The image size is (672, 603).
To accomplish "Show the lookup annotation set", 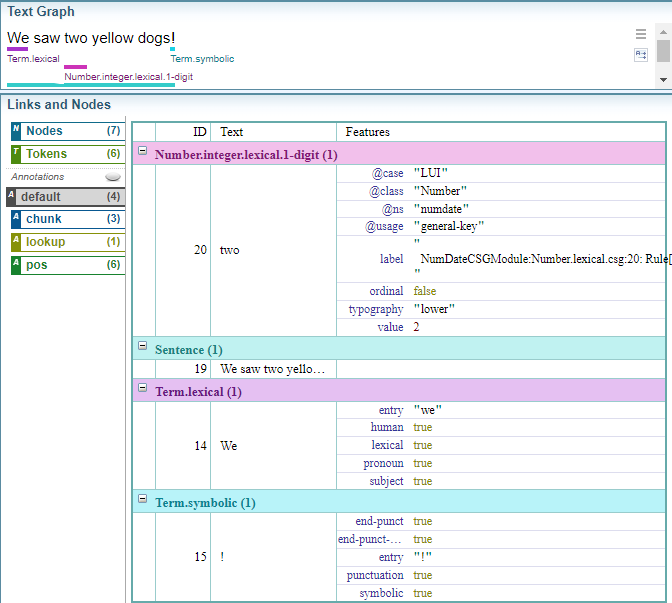I will [x=66, y=242].
